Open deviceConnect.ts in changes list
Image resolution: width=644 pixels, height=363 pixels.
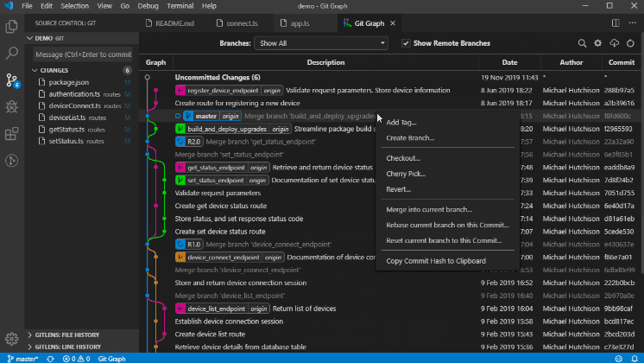(82, 105)
